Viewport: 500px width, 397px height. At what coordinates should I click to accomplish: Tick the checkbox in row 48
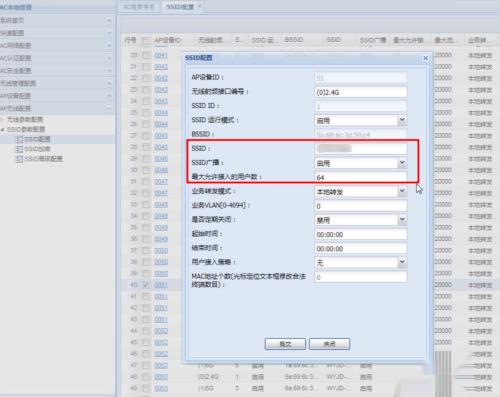pyautogui.click(x=146, y=377)
